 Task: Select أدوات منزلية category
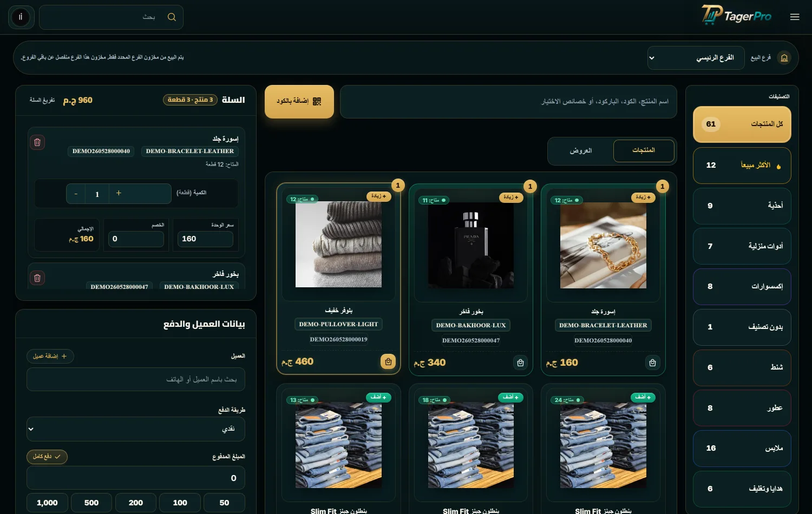click(742, 246)
